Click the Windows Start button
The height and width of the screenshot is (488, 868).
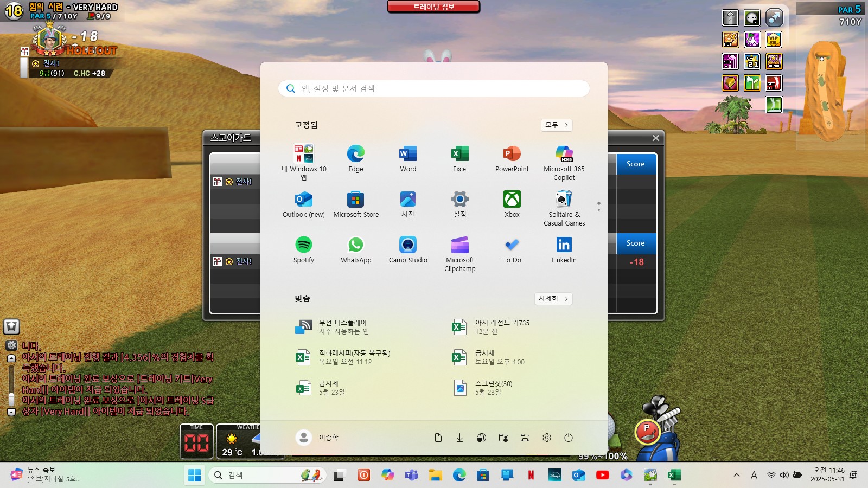194,475
